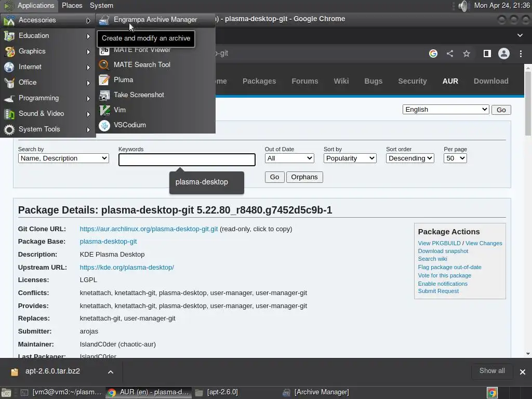Click the MATE Search Tool magnifier icon
The width and height of the screenshot is (532, 399).
(104, 64)
